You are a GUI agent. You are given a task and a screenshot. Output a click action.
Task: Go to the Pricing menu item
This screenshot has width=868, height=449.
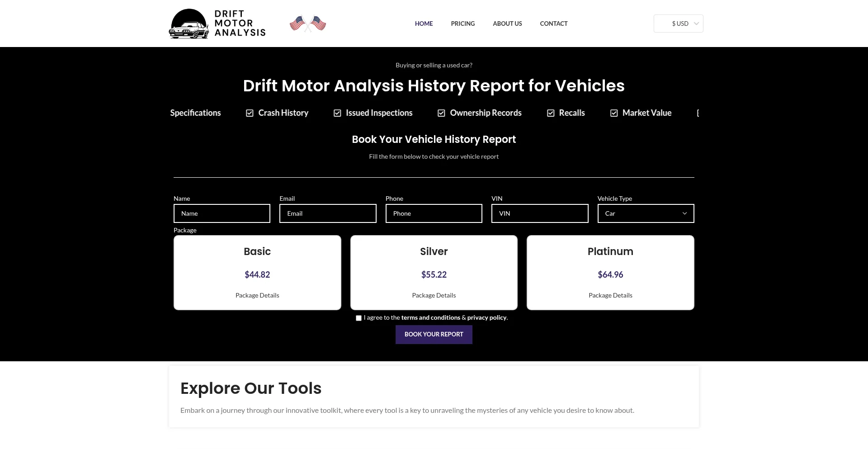(x=462, y=24)
